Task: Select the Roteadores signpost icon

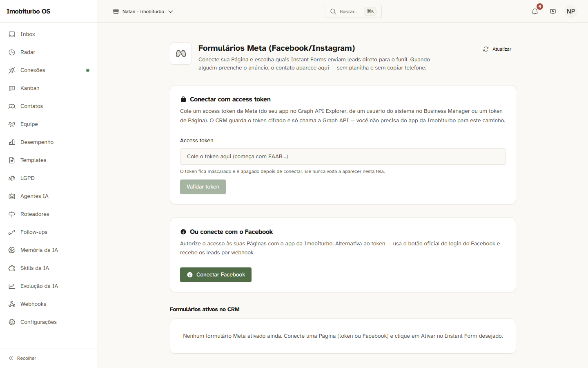Action: click(x=12, y=214)
